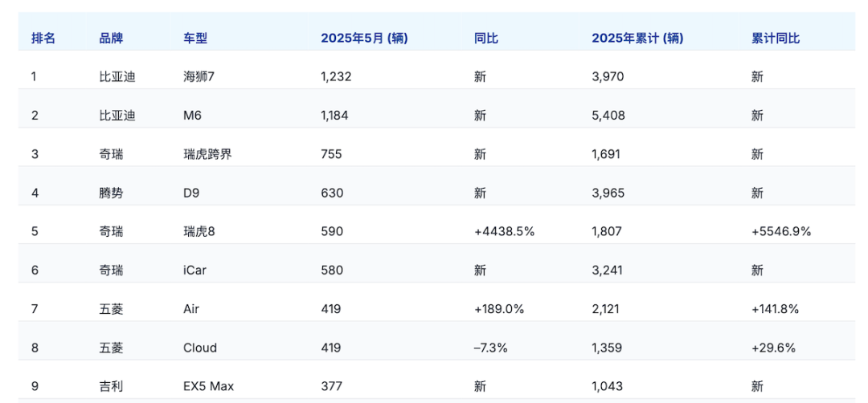Click 五菱 brand in Cloud row
868x403 pixels.
pos(111,348)
